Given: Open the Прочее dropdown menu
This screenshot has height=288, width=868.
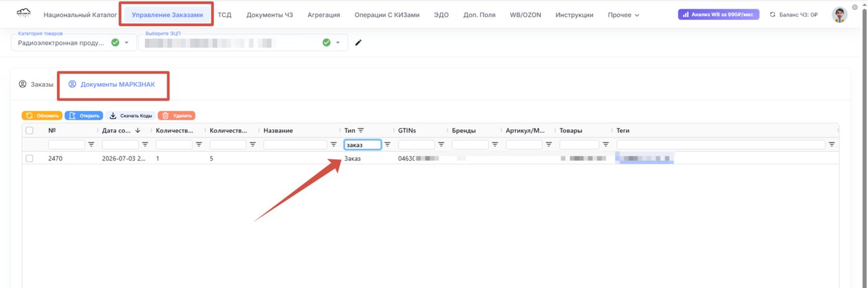Looking at the screenshot, I should click(623, 15).
